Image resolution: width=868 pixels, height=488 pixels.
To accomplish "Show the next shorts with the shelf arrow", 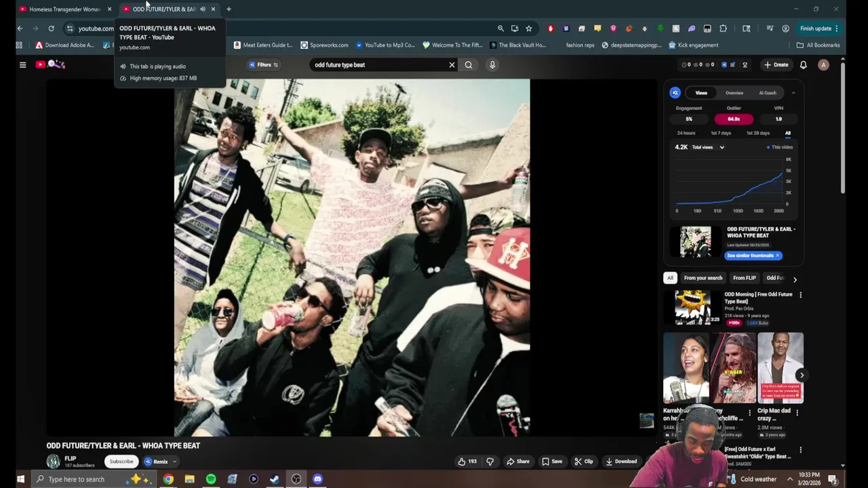I will click(802, 375).
